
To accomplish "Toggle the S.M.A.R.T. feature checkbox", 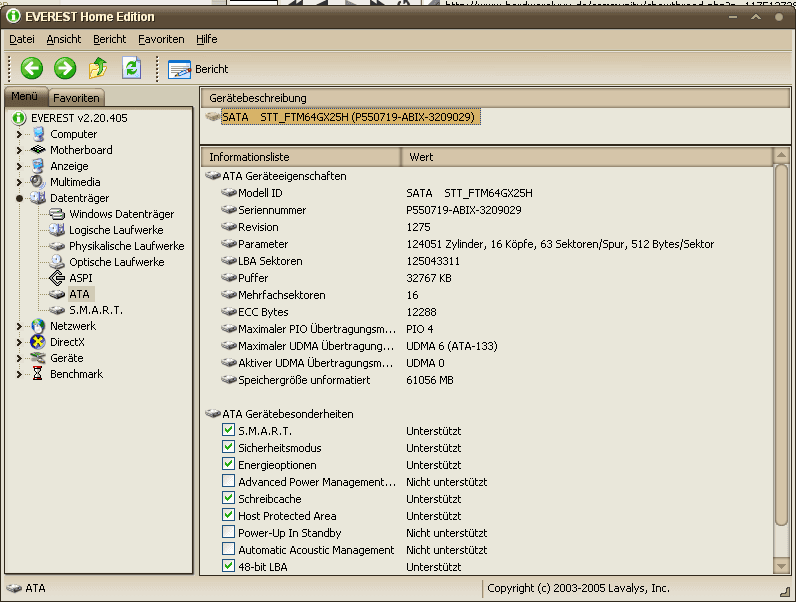I will click(228, 430).
